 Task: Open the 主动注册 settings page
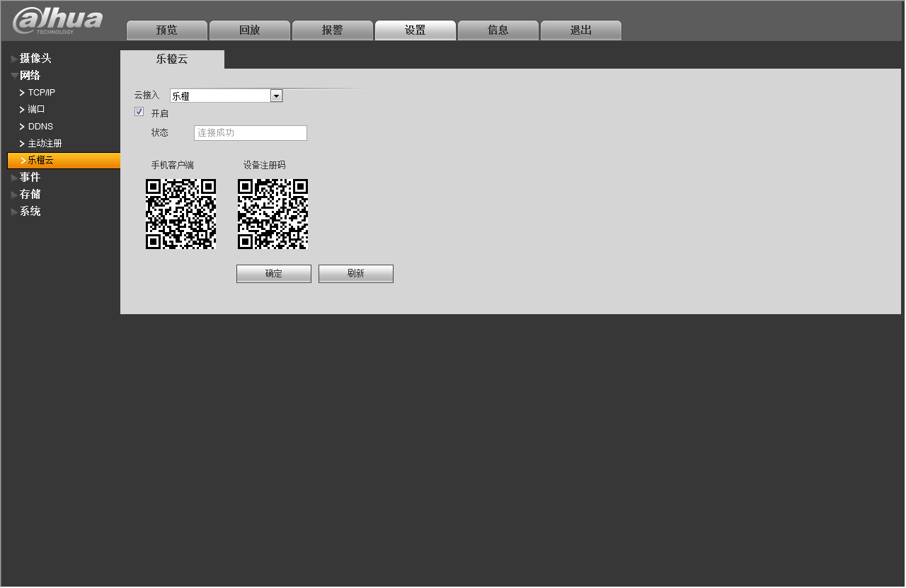tap(45, 144)
